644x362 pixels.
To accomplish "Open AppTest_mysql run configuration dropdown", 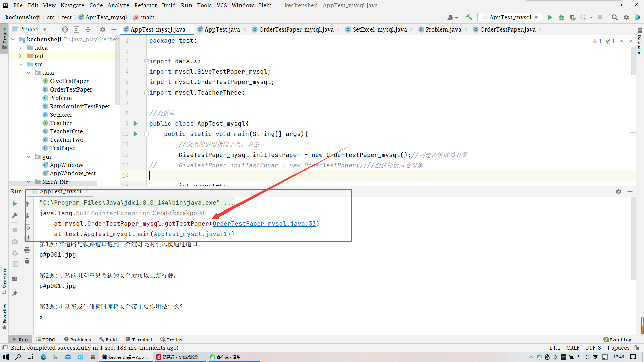I will 510,17.
